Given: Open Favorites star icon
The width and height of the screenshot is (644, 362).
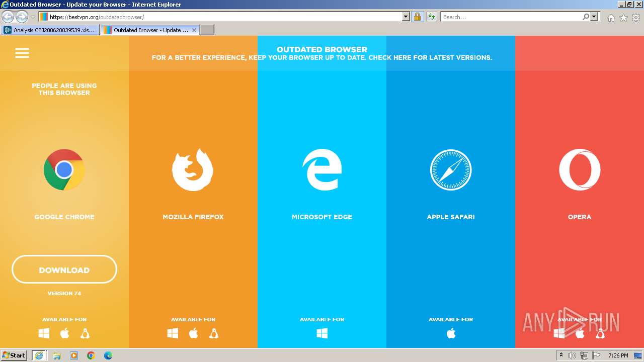Looking at the screenshot, I should 623,18.
